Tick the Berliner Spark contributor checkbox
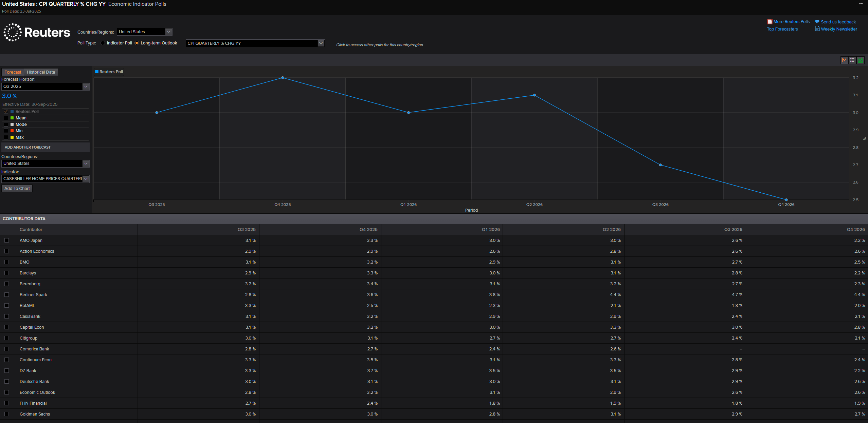The image size is (868, 423). [x=6, y=295]
